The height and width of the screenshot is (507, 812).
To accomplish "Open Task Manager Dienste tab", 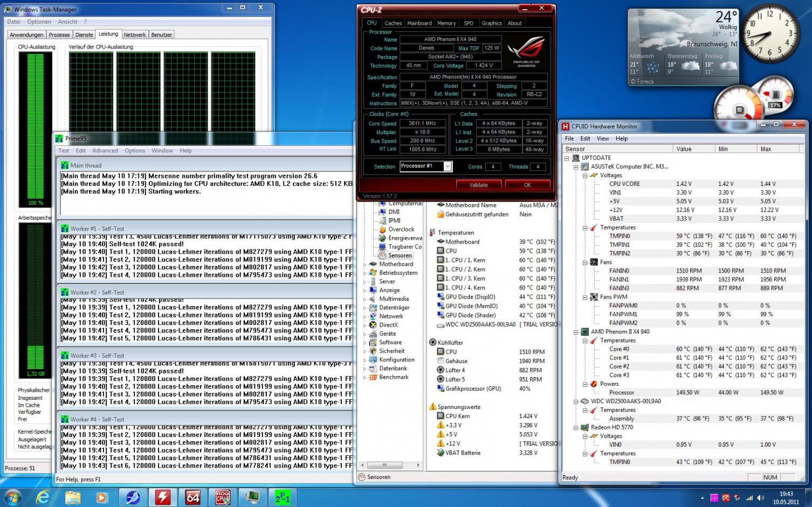I will [x=84, y=34].
